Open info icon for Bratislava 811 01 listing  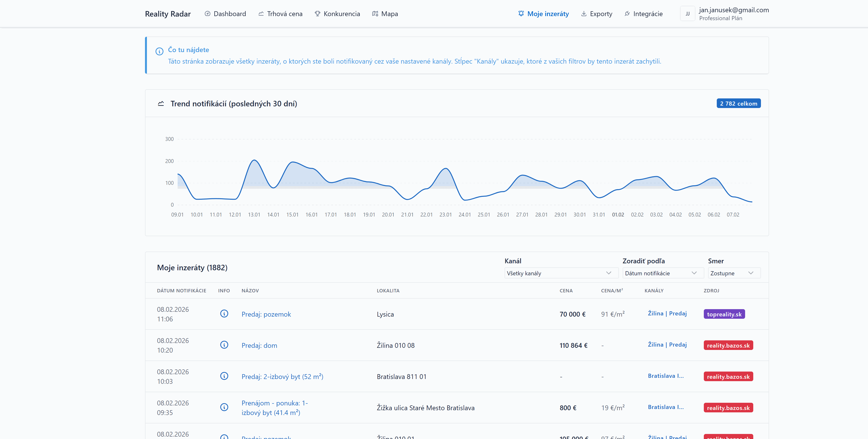(x=224, y=376)
